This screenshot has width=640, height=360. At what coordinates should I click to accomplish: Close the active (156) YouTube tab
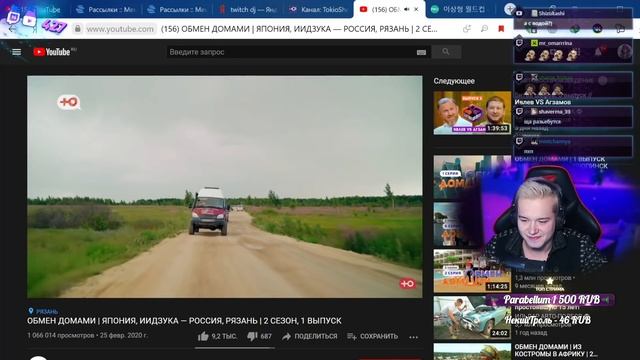point(416,9)
